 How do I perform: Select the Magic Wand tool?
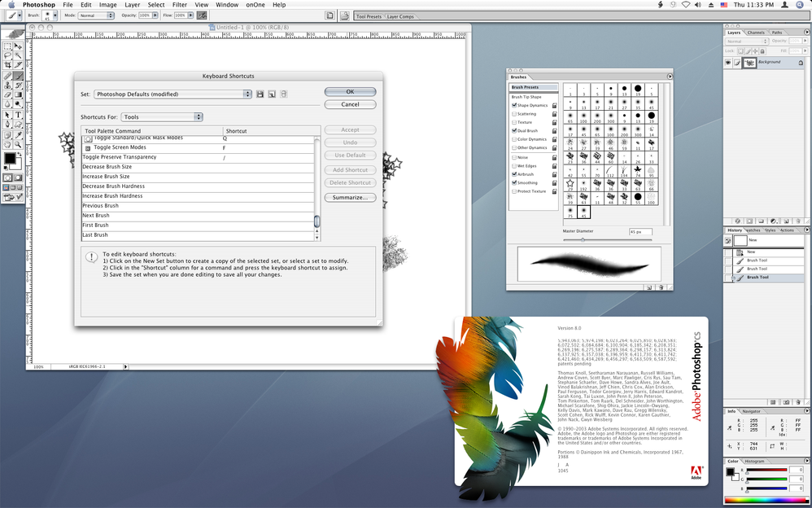18,55
